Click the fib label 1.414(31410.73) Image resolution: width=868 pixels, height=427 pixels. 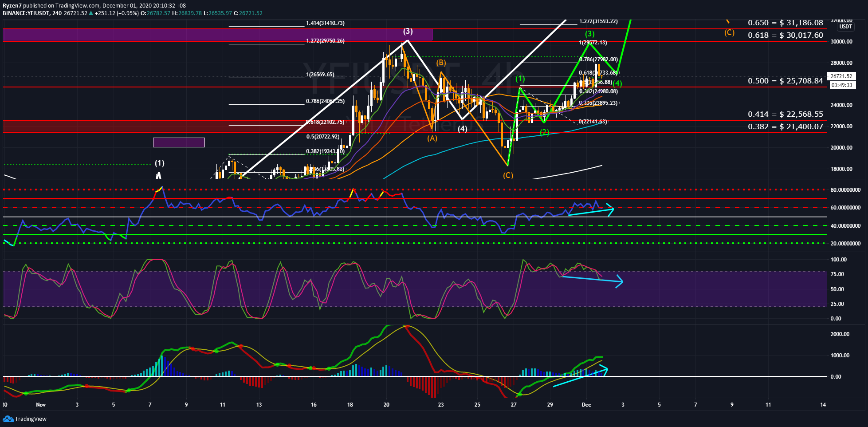pos(325,23)
